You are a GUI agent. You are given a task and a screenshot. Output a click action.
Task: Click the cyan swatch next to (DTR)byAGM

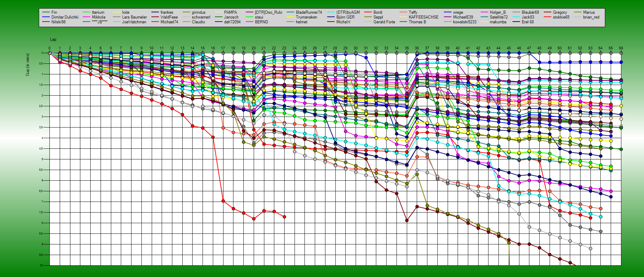331,12
